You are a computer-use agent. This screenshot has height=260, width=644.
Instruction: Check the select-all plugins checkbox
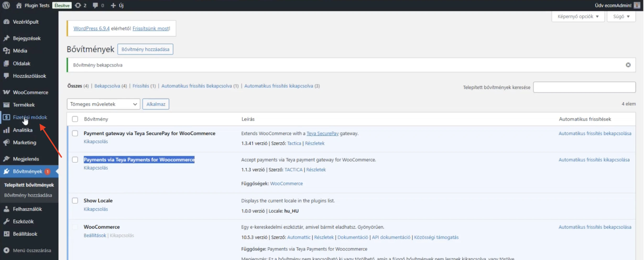click(x=75, y=119)
